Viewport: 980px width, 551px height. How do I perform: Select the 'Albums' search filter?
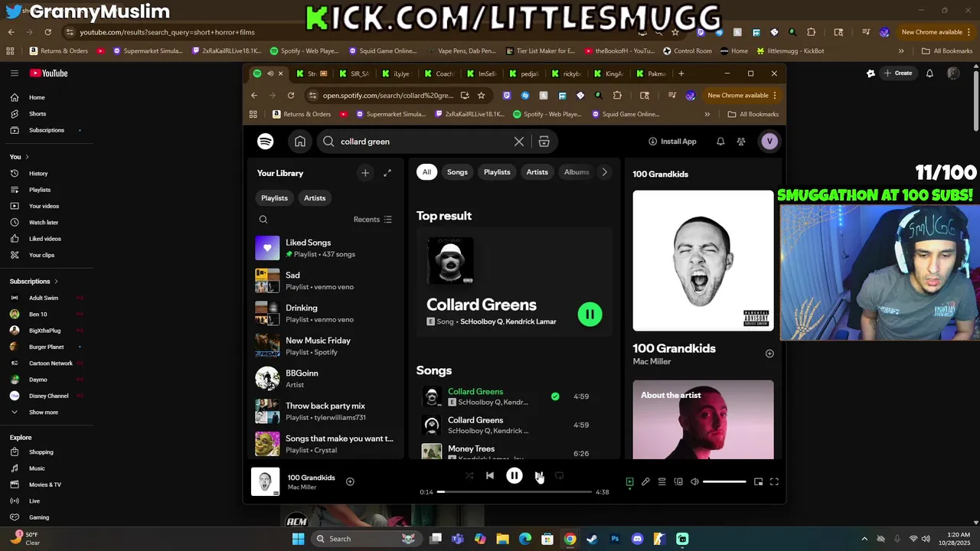tap(577, 172)
